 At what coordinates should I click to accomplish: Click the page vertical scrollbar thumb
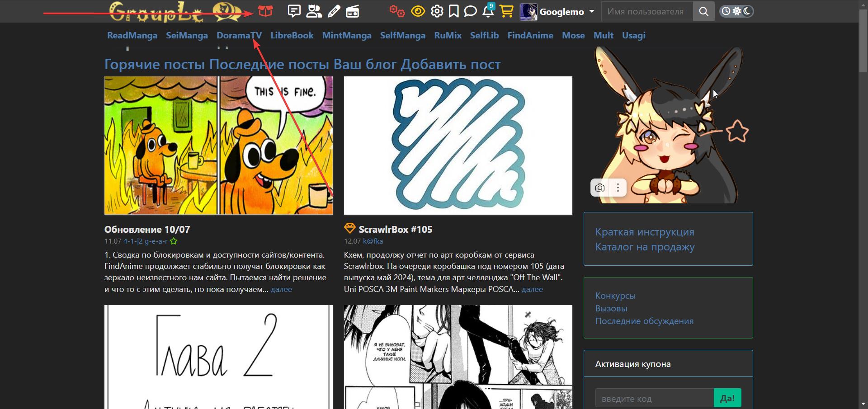pyautogui.click(x=863, y=40)
